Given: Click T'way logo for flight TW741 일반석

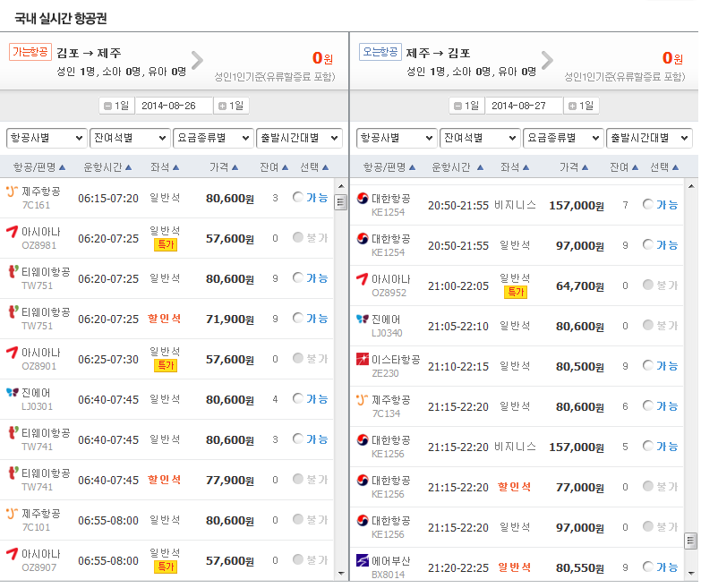Looking at the screenshot, I should 13,433.
